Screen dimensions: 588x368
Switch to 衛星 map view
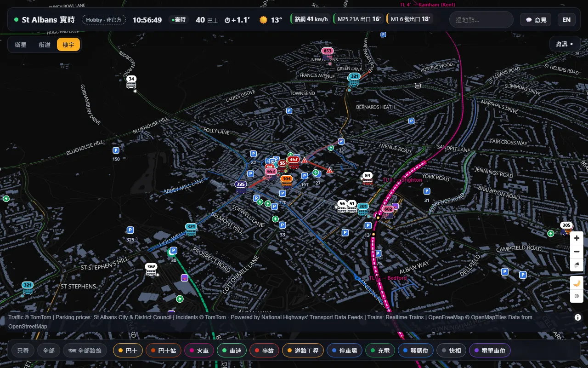tap(21, 45)
